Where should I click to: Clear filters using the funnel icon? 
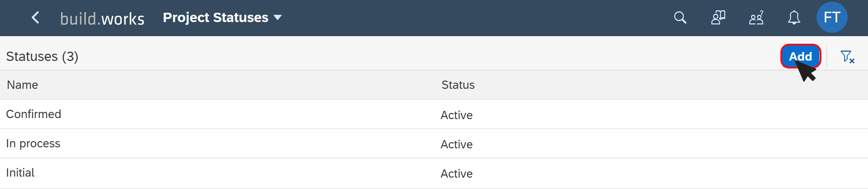(x=847, y=56)
